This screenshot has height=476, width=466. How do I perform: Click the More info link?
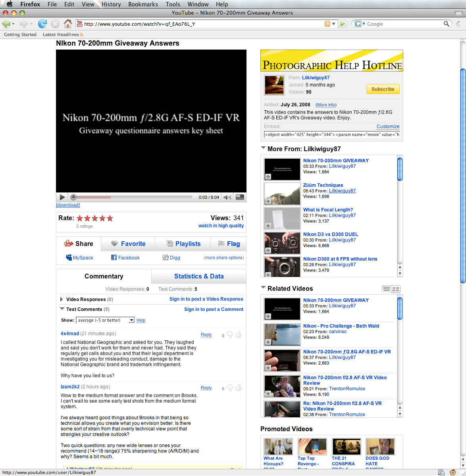coord(326,105)
